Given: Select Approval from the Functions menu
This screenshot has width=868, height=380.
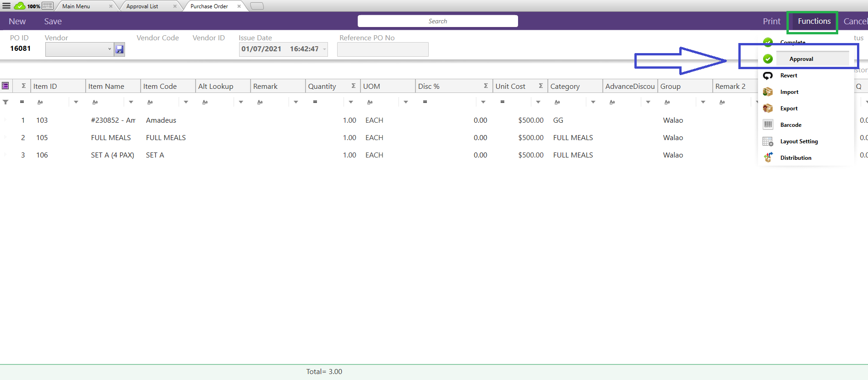Looking at the screenshot, I should pyautogui.click(x=801, y=59).
